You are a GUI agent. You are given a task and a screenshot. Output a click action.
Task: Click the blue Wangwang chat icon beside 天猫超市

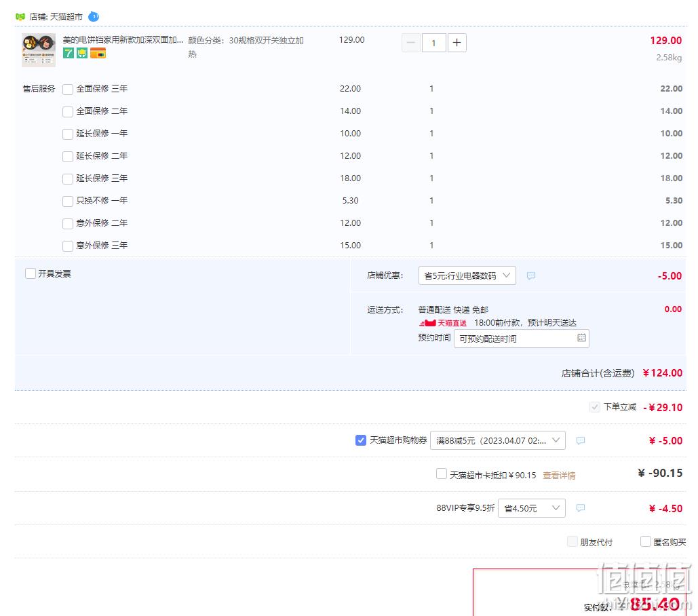(94, 16)
